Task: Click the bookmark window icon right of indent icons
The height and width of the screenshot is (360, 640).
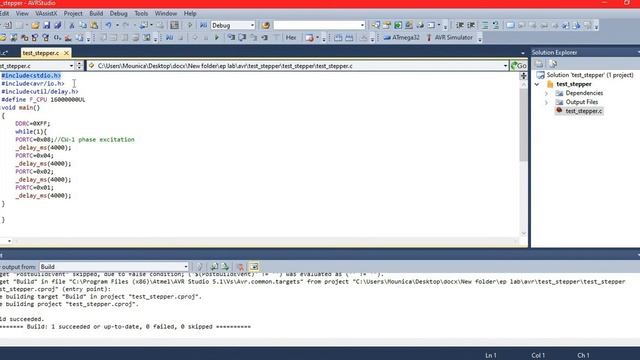Action: (510, 25)
